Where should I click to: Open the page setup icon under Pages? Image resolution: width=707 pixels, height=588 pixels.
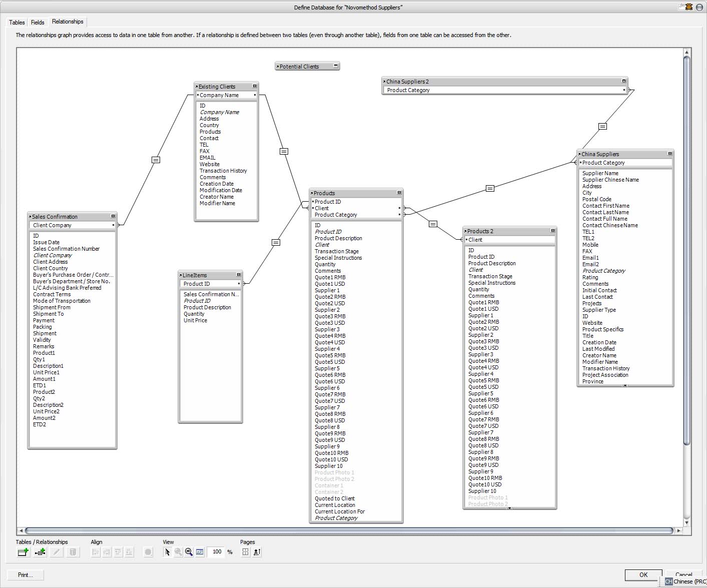257,552
